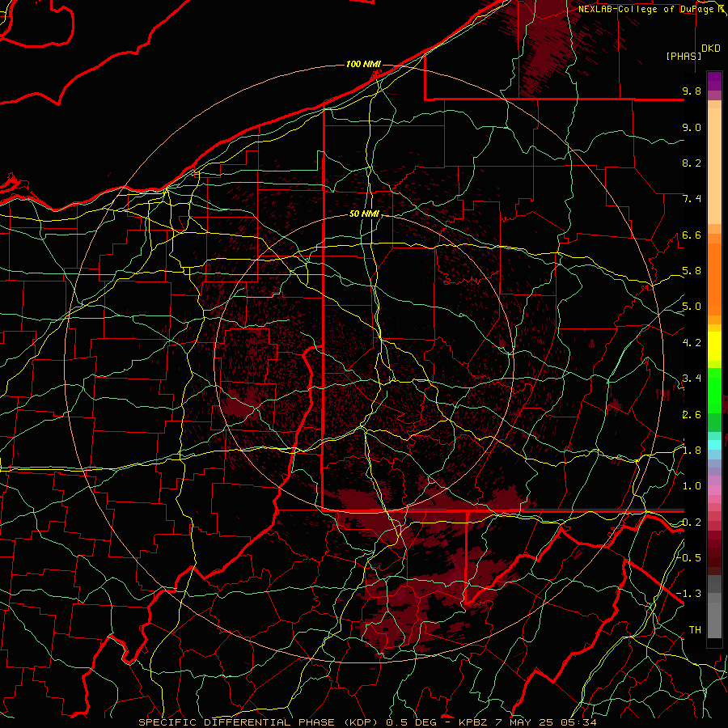Click the 8.2 value on the color scale
Image resolution: width=728 pixels, height=728 pixels.
[x=692, y=163]
